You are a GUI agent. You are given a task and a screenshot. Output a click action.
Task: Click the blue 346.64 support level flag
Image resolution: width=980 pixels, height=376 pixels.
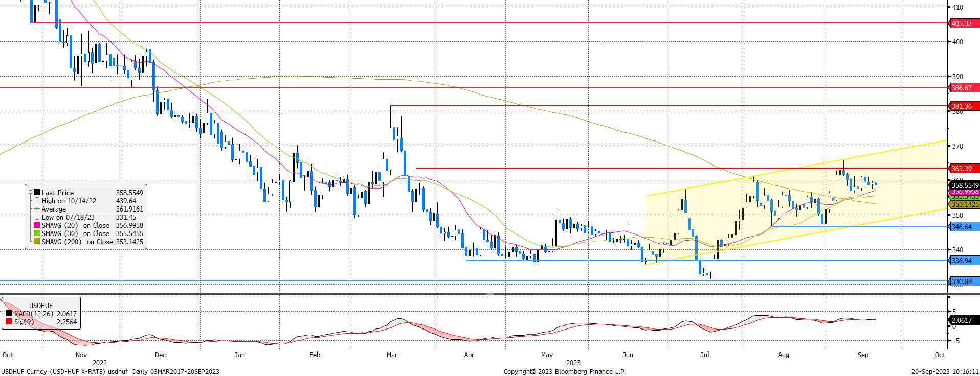[964, 227]
